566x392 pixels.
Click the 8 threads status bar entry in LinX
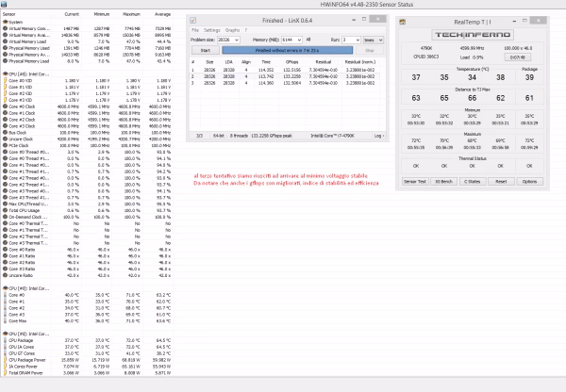point(239,136)
